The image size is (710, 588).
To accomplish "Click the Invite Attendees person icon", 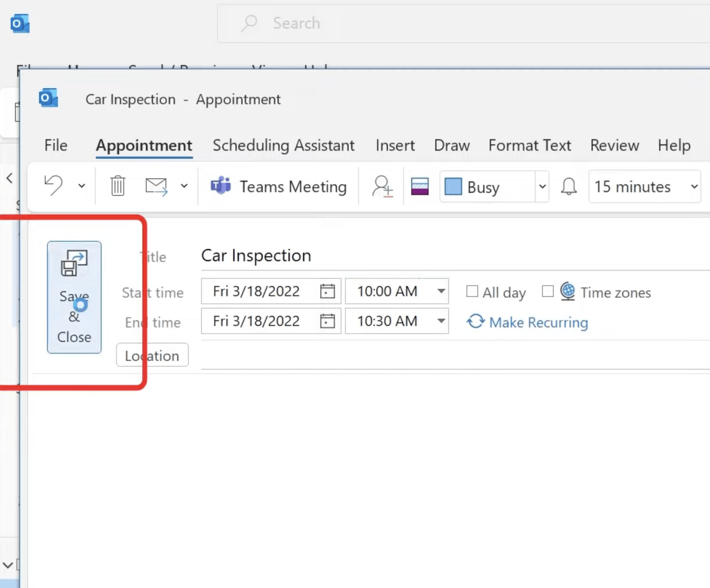I will coord(382,186).
